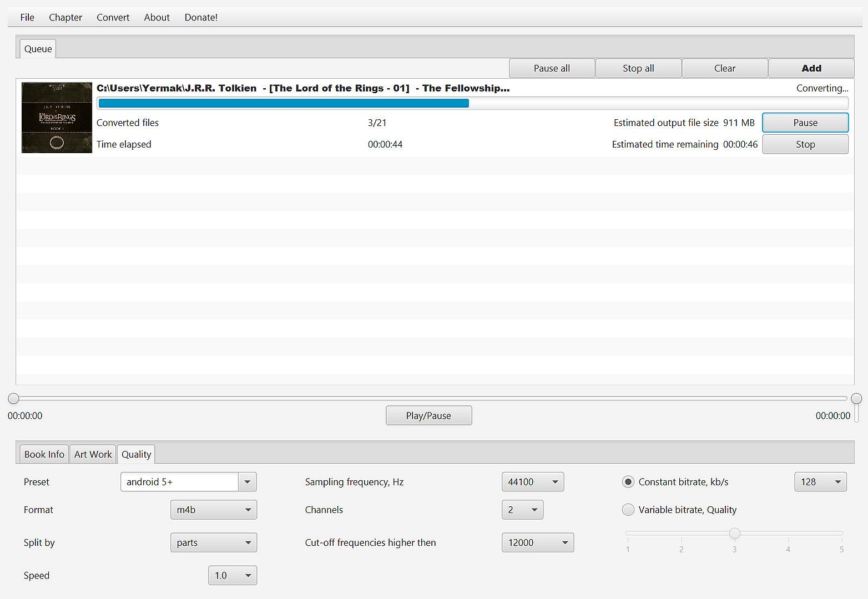Click the conversion progress bar
Viewport: 868px width, 599px height.
point(472,103)
